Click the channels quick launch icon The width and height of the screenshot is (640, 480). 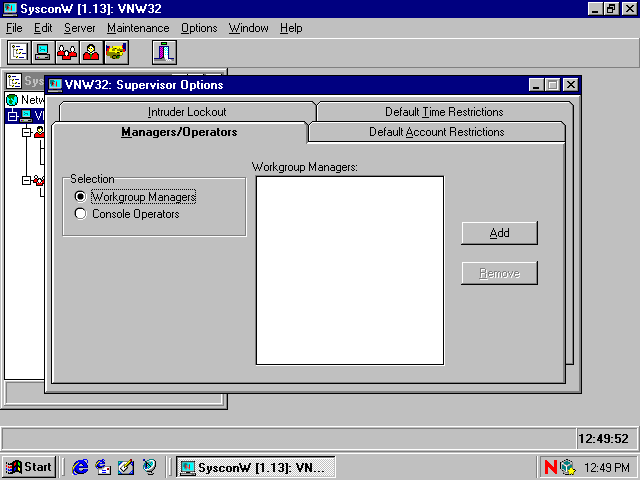pos(149,467)
